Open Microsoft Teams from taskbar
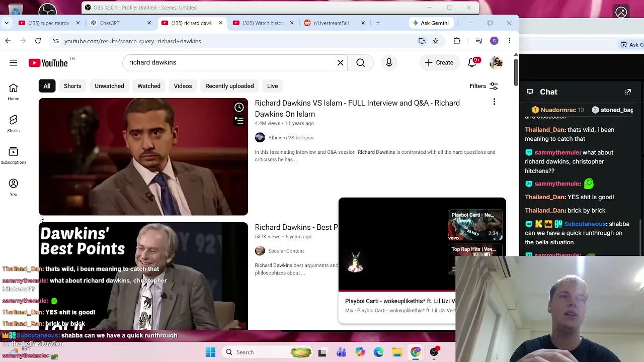This screenshot has height=362, width=644. coord(342,352)
